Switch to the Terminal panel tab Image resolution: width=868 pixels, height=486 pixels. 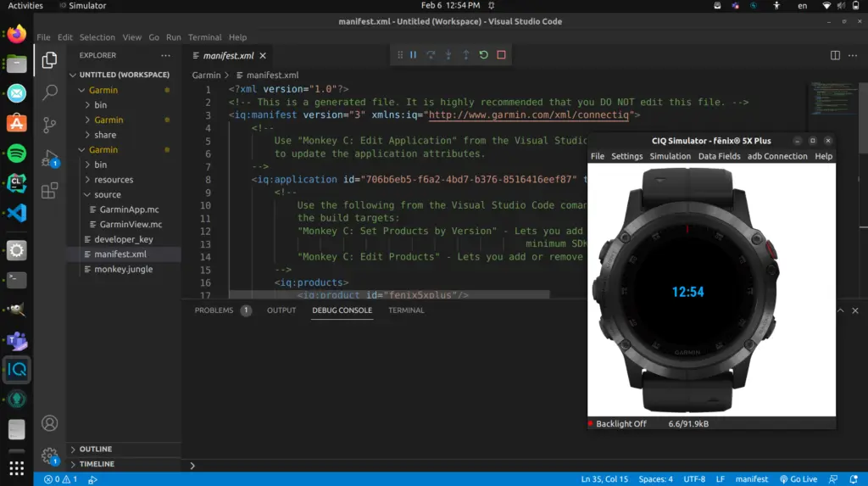click(406, 310)
